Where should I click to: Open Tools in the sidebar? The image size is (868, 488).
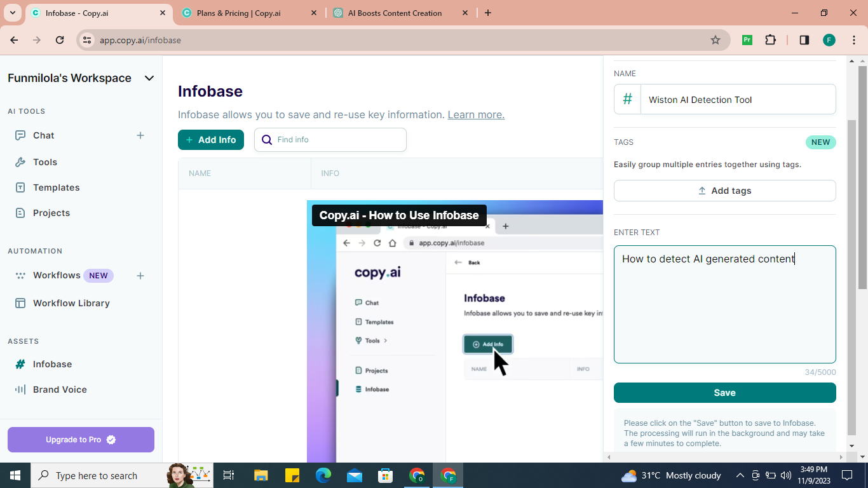pos(44,162)
